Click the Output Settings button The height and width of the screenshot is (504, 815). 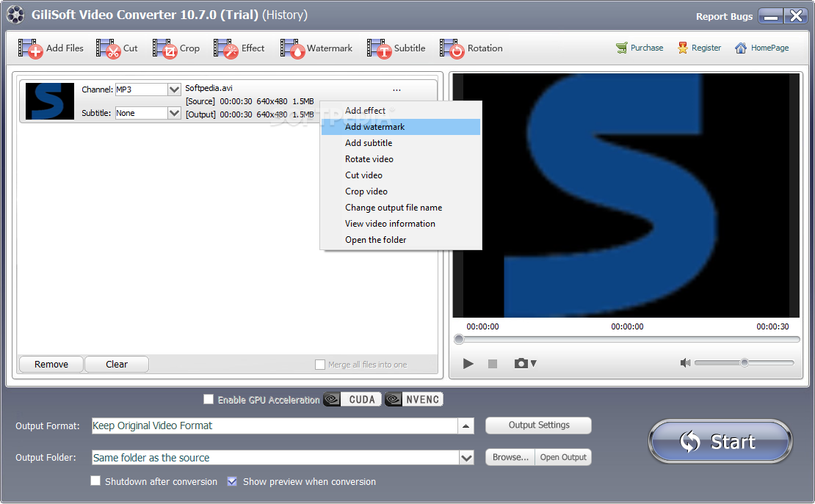[538, 426]
